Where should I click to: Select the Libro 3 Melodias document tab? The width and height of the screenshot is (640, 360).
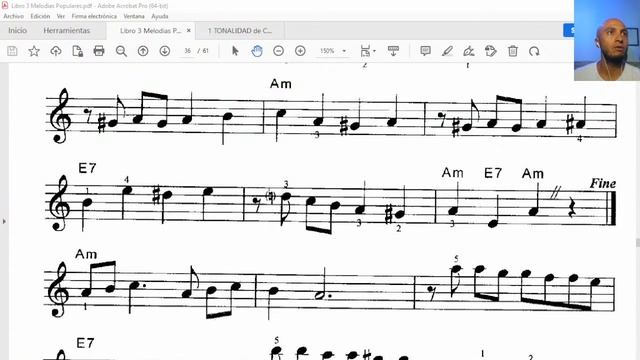(x=150, y=31)
